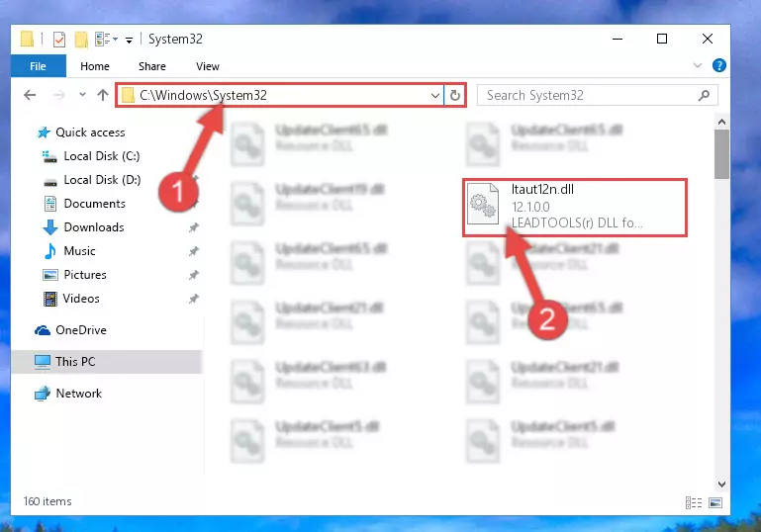Switch to Details view in status bar
The width and height of the screenshot is (761, 532).
[x=694, y=503]
